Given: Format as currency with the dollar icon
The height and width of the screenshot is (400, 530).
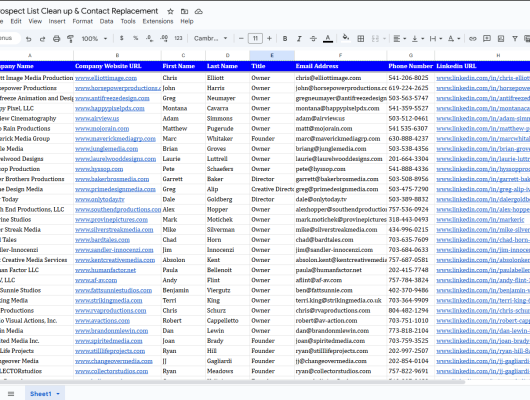Looking at the screenshot, I should [121, 38].
